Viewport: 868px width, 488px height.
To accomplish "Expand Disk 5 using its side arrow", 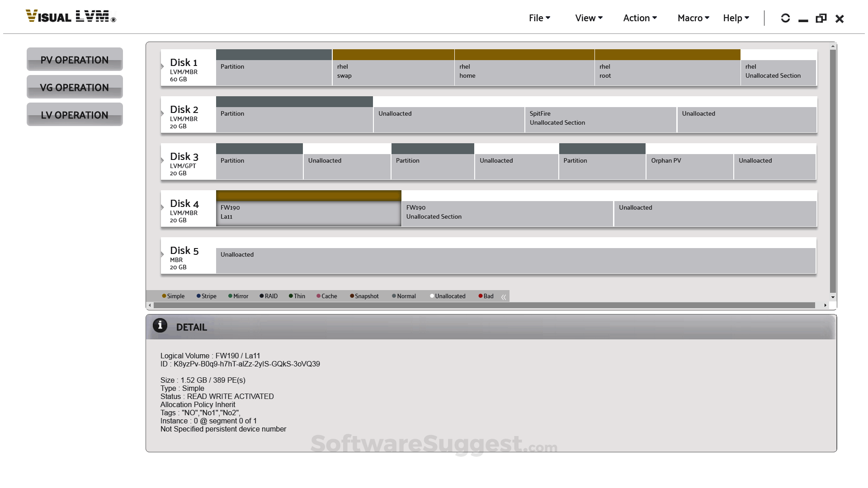I will pyautogui.click(x=162, y=254).
